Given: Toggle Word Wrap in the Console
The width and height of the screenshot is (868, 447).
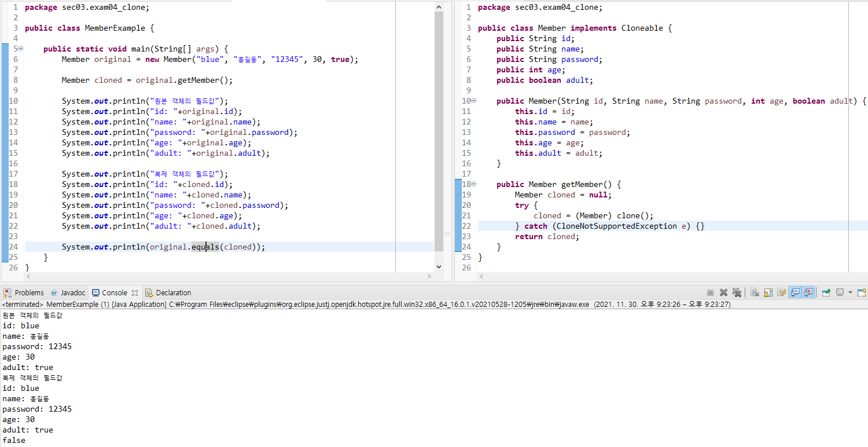Looking at the screenshot, I should tap(782, 292).
